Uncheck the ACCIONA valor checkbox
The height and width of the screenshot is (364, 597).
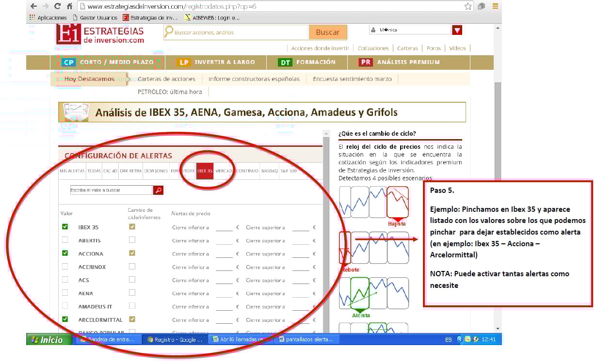pyautogui.click(x=65, y=253)
